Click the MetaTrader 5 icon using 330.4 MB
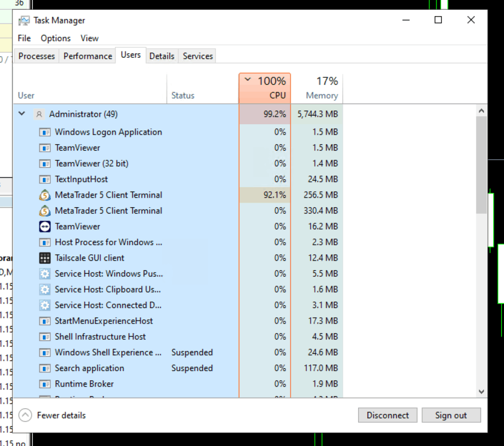Image resolution: width=504 pixels, height=446 pixels. coord(45,211)
